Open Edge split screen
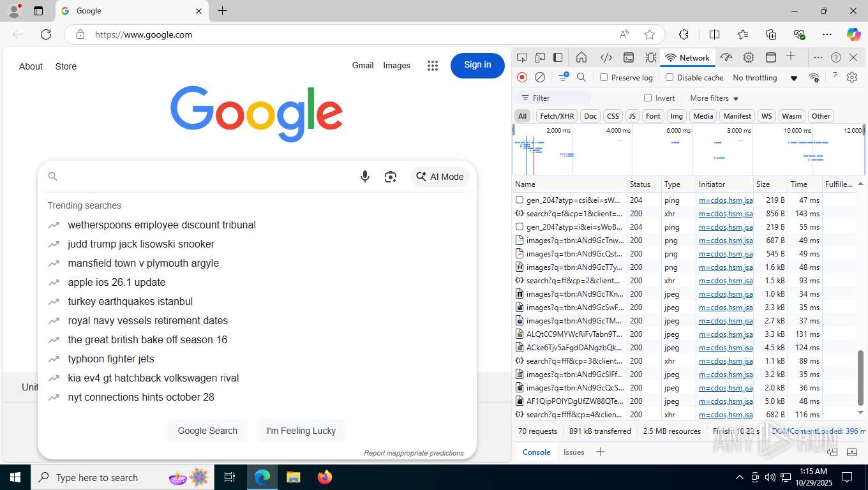 [x=715, y=34]
